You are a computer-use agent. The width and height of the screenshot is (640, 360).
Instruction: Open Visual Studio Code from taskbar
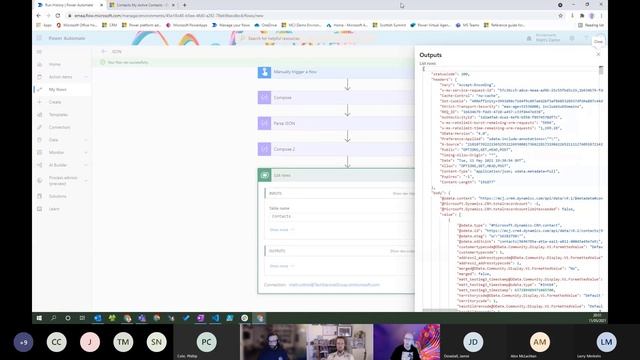point(215,318)
